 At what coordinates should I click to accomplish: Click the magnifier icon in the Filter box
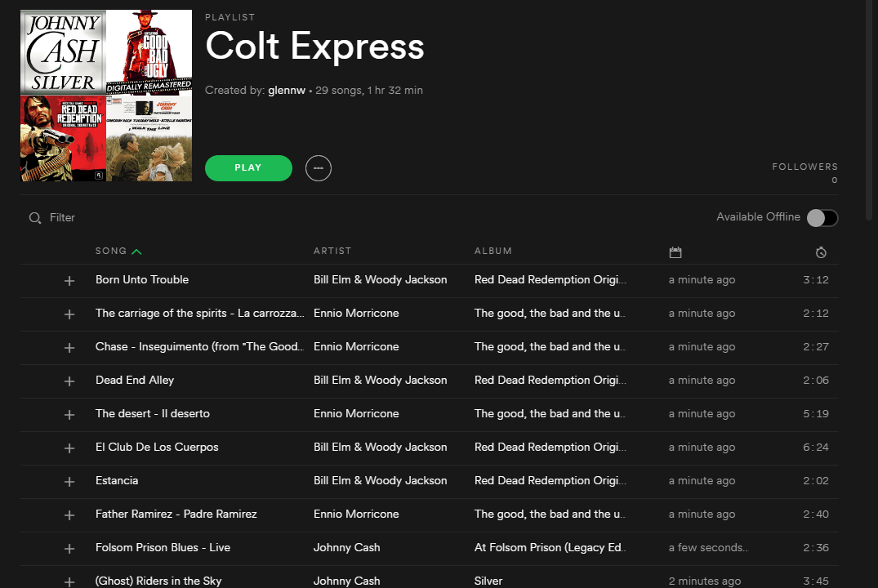point(35,218)
